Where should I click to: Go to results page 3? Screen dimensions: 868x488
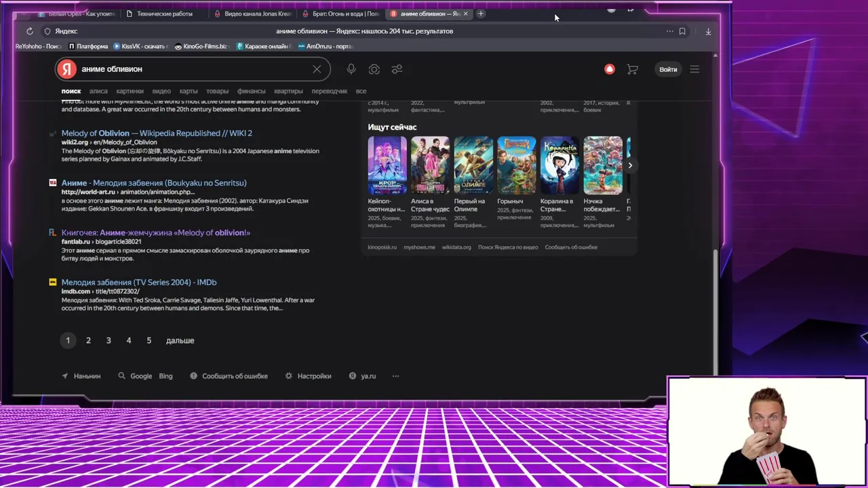pos(108,340)
